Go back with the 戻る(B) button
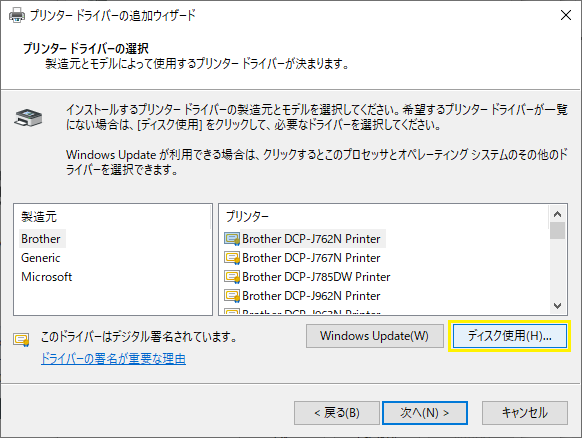582x438 pixels. coord(337,413)
